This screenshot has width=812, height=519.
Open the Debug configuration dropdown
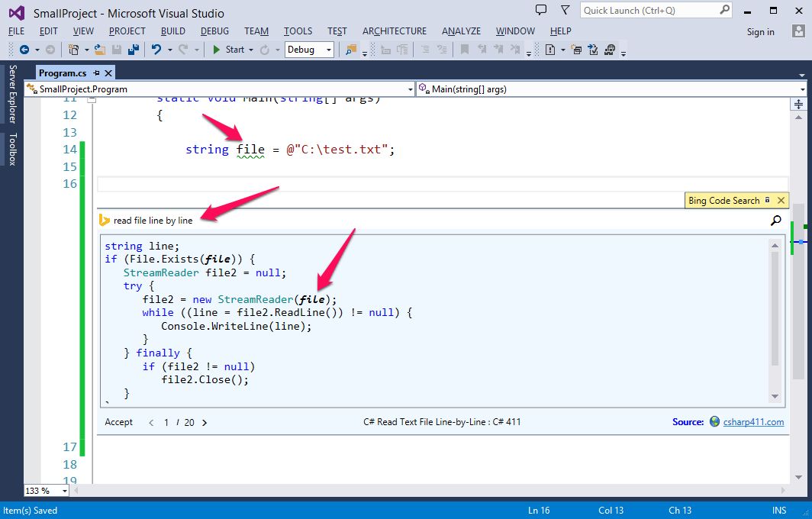pos(309,50)
